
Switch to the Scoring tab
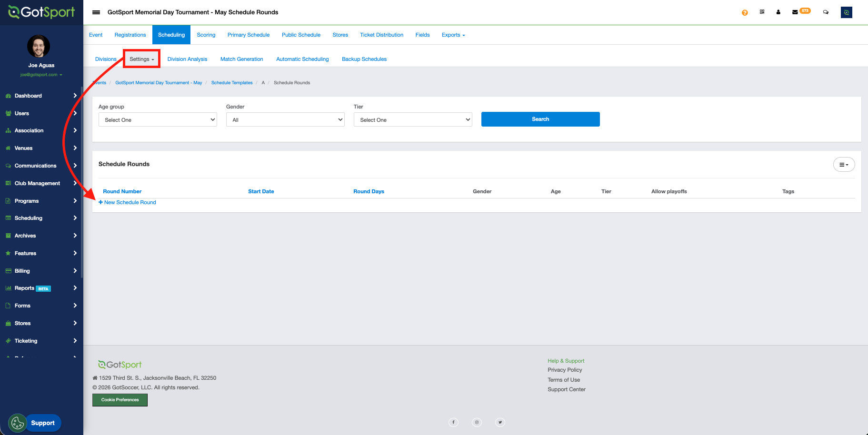pos(206,35)
